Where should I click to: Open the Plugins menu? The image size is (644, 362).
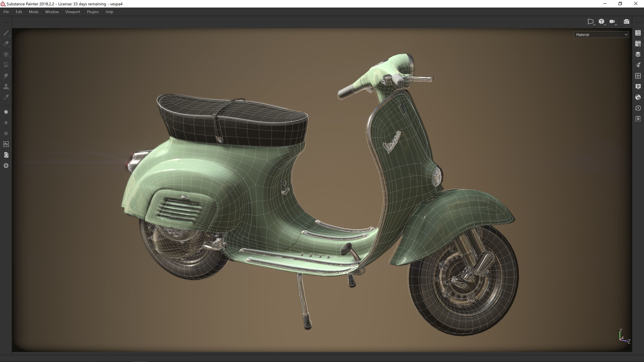pos(93,12)
